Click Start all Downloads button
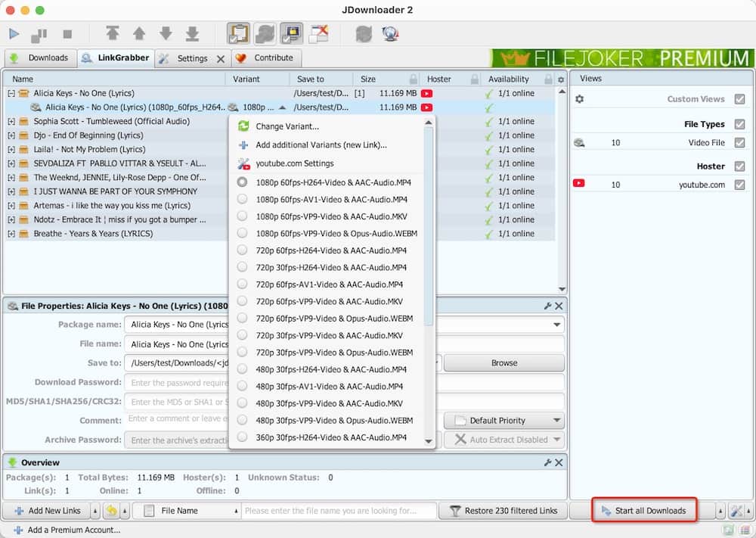Screen dimensions: 756x538 pyautogui.click(x=645, y=511)
